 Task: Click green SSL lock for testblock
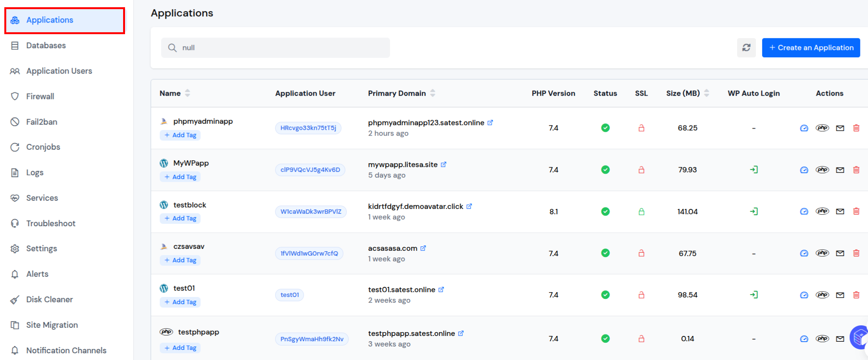coord(641,212)
